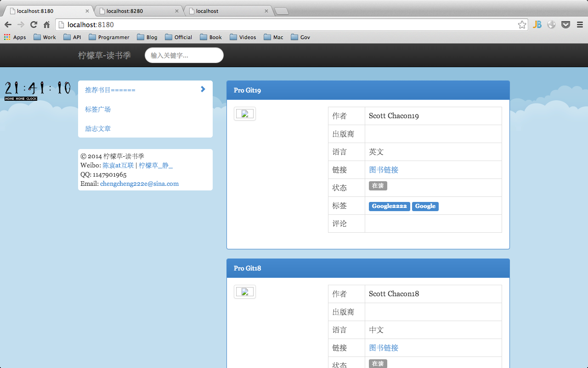This screenshot has width=588, height=368.
Task: Click the 输入关键字 search field
Action: pos(184,55)
